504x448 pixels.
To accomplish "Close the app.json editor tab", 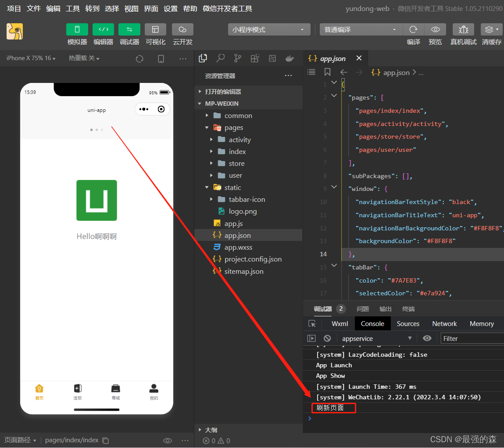I will point(359,58).
